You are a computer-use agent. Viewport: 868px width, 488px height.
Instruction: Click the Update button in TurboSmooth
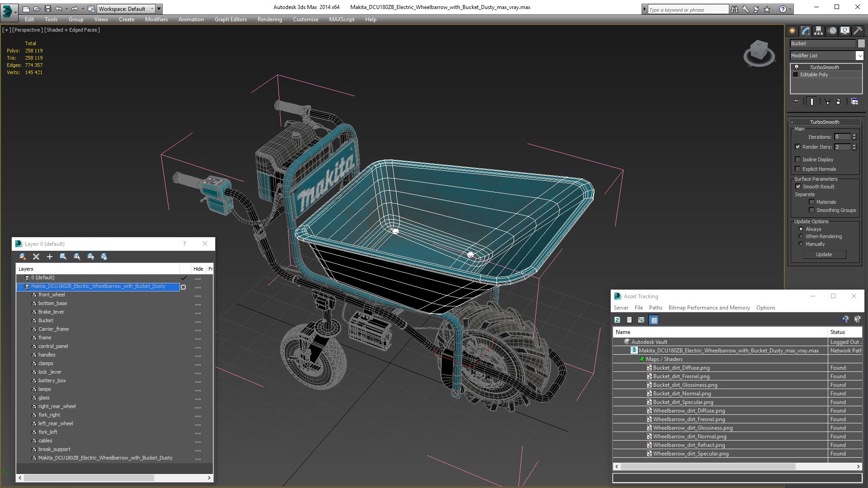click(824, 254)
